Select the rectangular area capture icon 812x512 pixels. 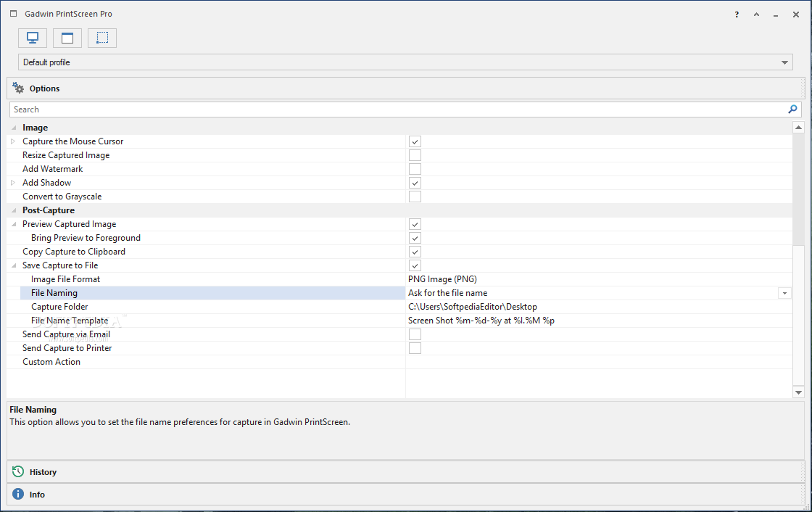tap(102, 38)
